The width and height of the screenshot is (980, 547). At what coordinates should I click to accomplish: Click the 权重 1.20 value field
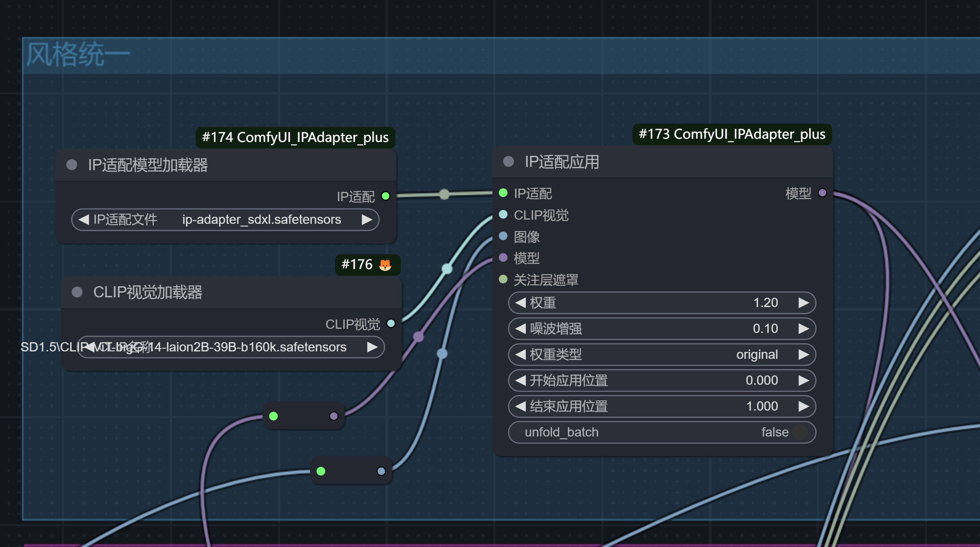(662, 302)
